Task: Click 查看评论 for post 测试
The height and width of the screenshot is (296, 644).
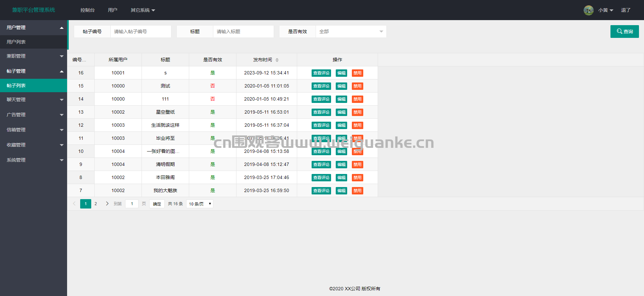Action: click(x=321, y=86)
